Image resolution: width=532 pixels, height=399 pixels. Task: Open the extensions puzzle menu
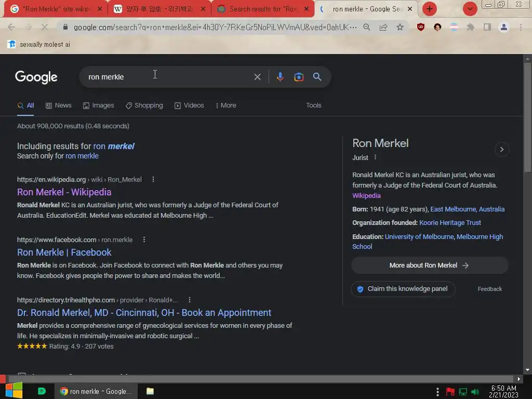click(x=470, y=27)
